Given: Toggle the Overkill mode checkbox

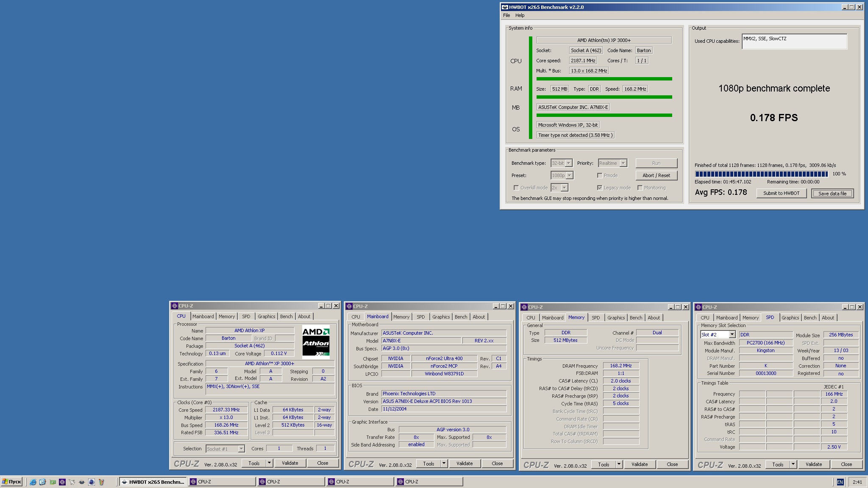Looking at the screenshot, I should point(516,188).
